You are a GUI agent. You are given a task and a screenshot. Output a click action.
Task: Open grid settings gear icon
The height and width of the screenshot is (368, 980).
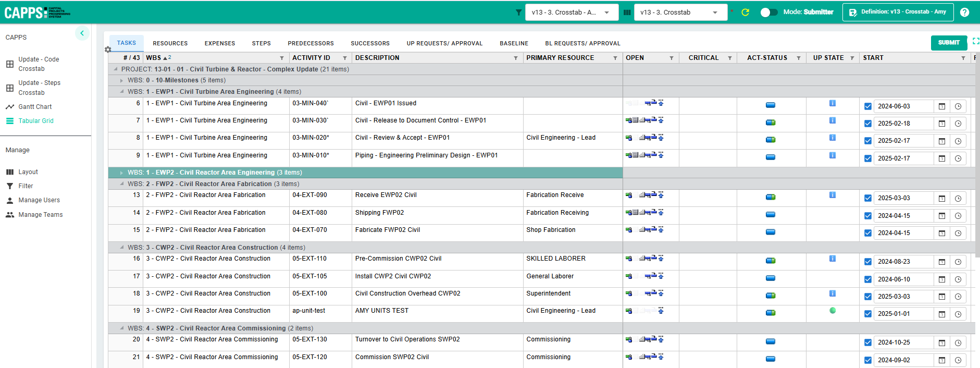coord(108,50)
